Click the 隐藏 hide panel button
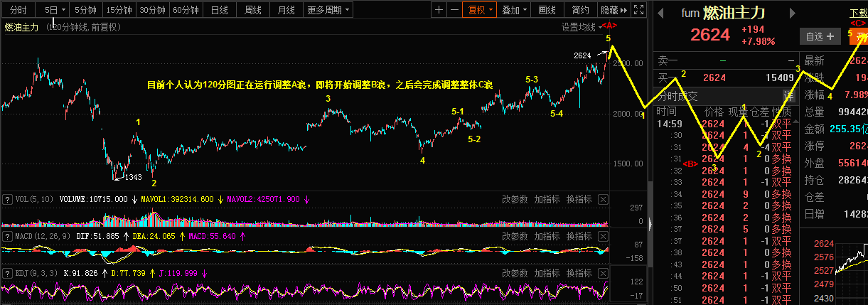 pyautogui.click(x=614, y=10)
